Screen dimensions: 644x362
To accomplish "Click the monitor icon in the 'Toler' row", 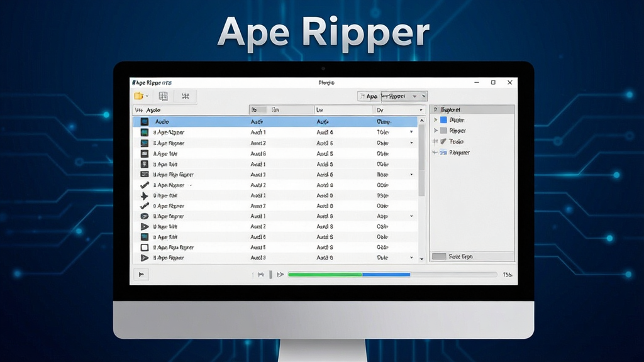I will coord(144,132).
